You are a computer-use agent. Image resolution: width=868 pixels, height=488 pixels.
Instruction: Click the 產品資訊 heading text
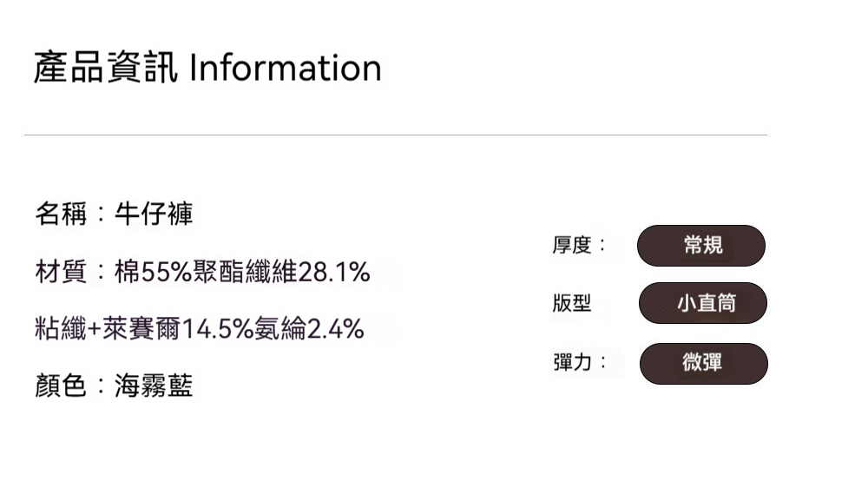[105, 69]
